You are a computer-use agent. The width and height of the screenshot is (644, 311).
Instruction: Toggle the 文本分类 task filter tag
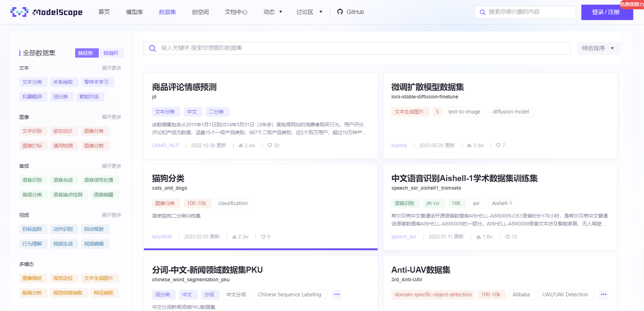32,82
